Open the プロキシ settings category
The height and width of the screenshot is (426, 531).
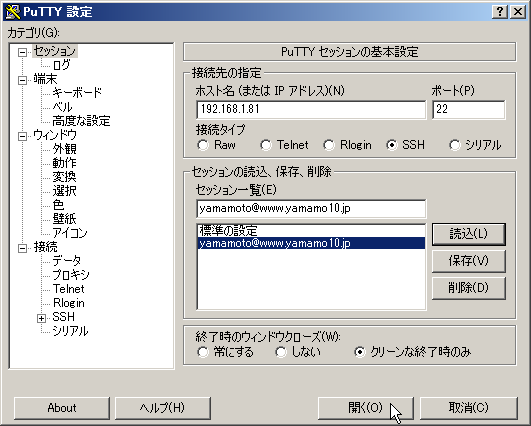tap(71, 275)
